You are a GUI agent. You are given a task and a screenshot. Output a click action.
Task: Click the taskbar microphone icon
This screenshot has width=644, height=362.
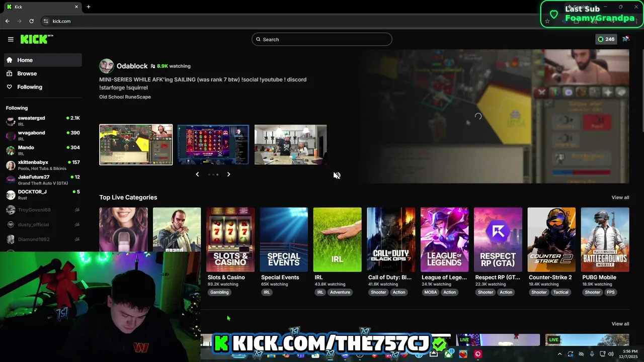click(592, 354)
